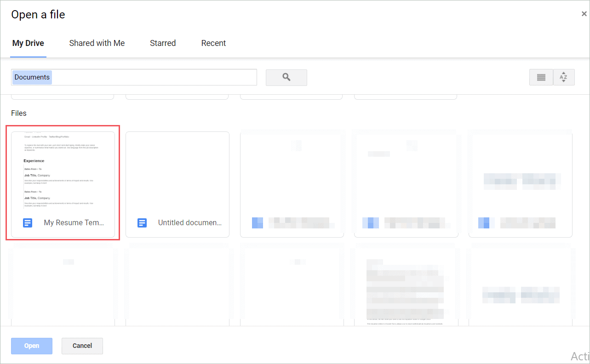590x364 pixels.
Task: Click the blue Docs icon on the third file tile
Action: [257, 222]
